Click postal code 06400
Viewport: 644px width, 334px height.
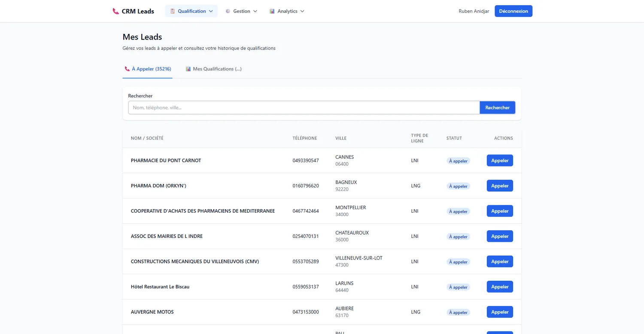[342, 164]
